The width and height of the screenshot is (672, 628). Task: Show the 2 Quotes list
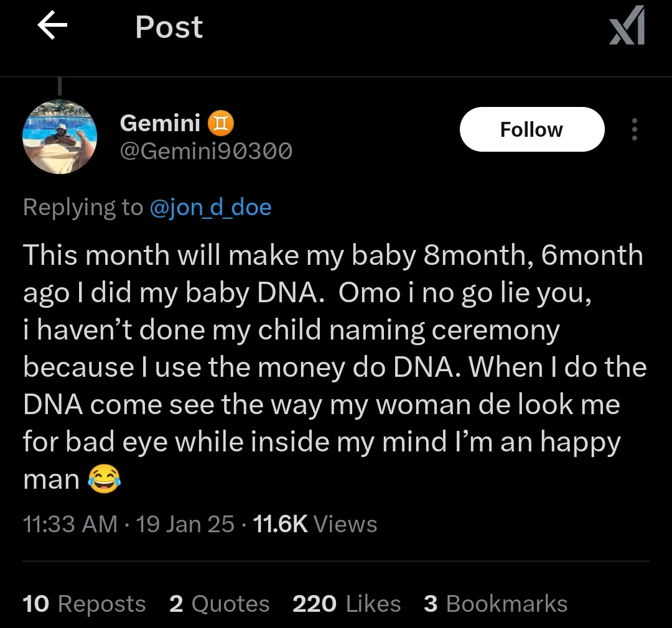point(220,604)
